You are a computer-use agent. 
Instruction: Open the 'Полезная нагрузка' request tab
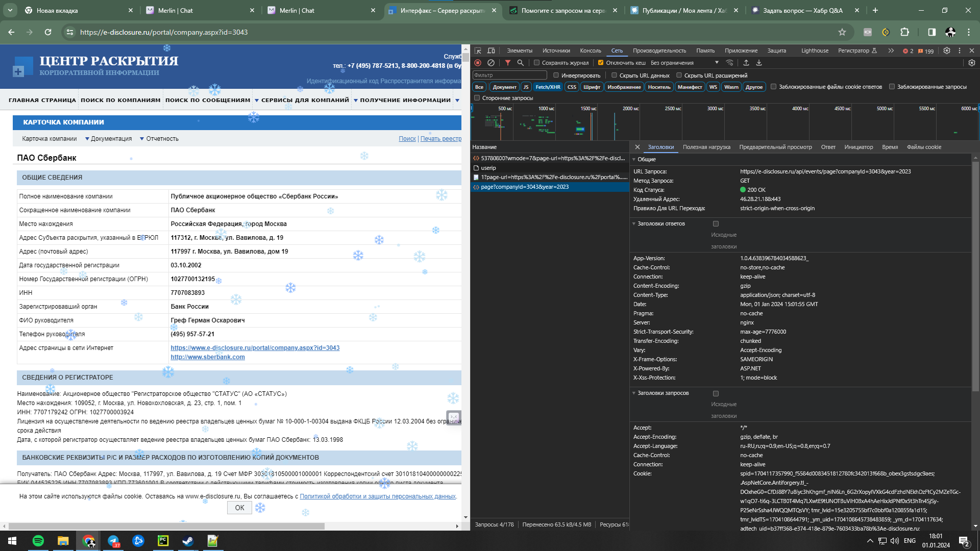(x=706, y=147)
